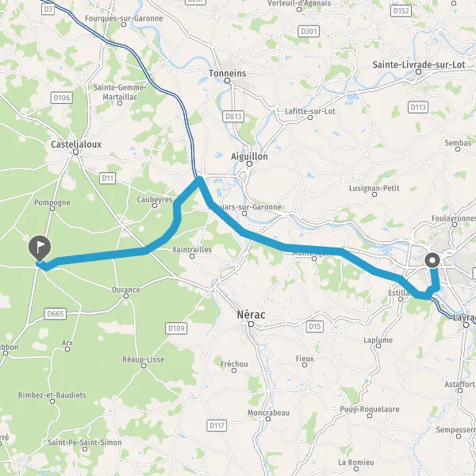Select the Sainte-Livrade-sur-Lot label
Image resolution: width=476 pixels, height=476 pixels.
click(x=419, y=65)
